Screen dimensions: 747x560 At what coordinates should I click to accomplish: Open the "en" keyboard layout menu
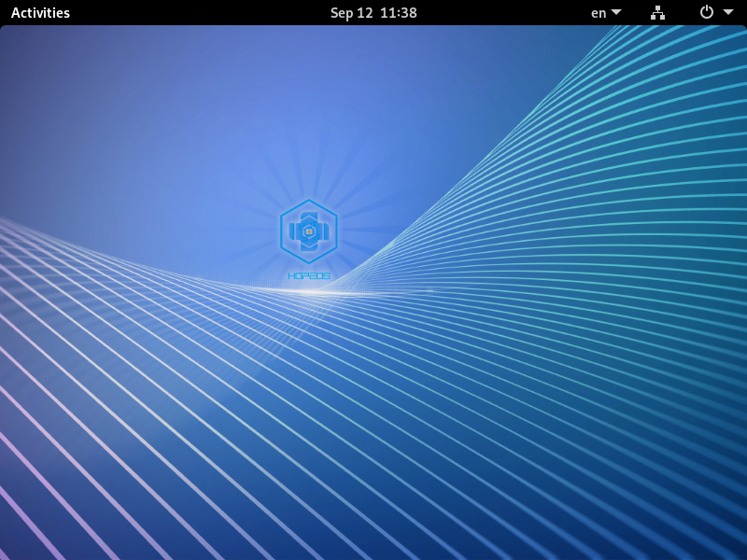coord(599,13)
